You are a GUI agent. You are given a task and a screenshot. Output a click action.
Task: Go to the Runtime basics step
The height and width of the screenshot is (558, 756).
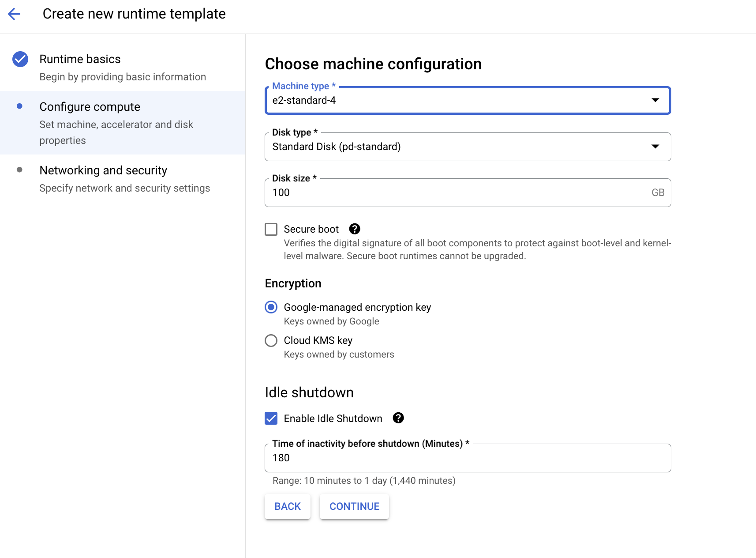(x=80, y=59)
